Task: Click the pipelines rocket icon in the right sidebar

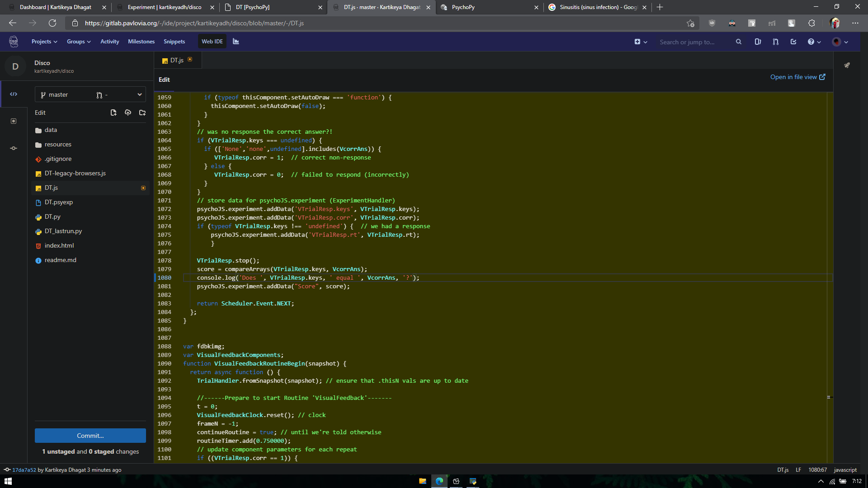Action: [x=847, y=65]
